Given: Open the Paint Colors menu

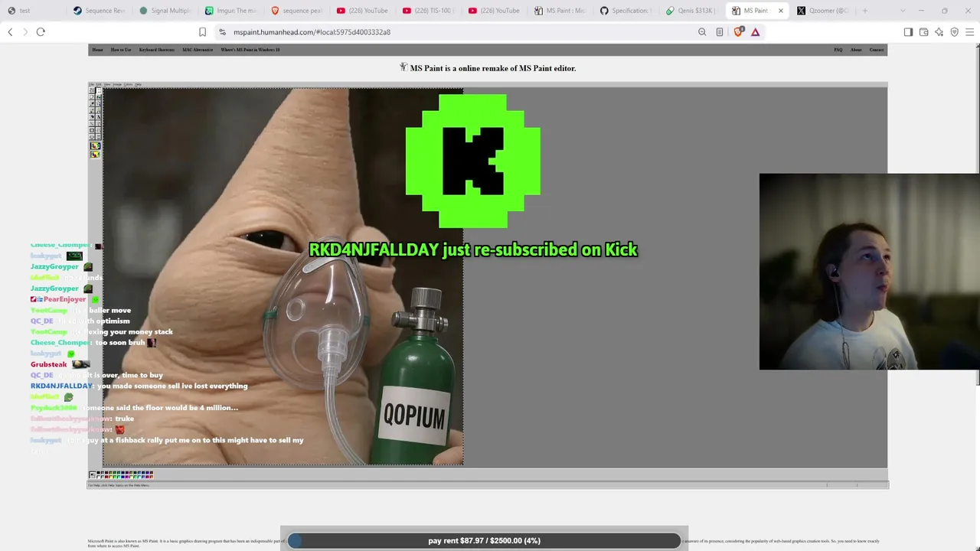Looking at the screenshot, I should click(128, 84).
